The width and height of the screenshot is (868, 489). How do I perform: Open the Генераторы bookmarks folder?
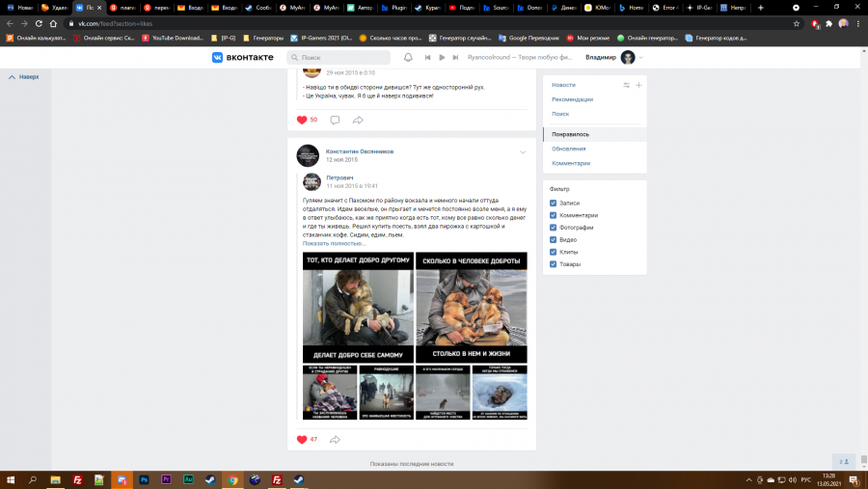263,38
